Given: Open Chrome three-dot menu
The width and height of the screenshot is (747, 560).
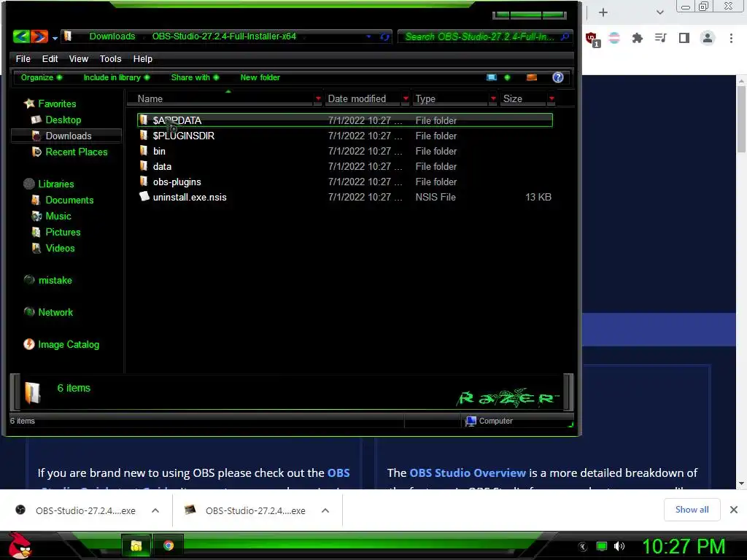Looking at the screenshot, I should point(731,38).
